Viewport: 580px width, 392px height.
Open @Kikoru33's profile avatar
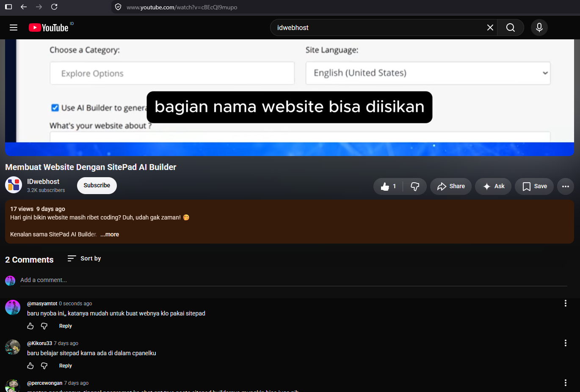pyautogui.click(x=13, y=347)
